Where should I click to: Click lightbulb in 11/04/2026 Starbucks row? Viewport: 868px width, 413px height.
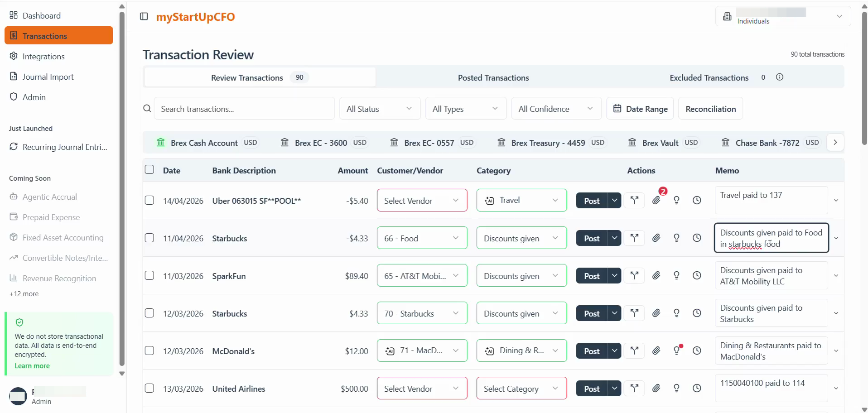(x=676, y=238)
